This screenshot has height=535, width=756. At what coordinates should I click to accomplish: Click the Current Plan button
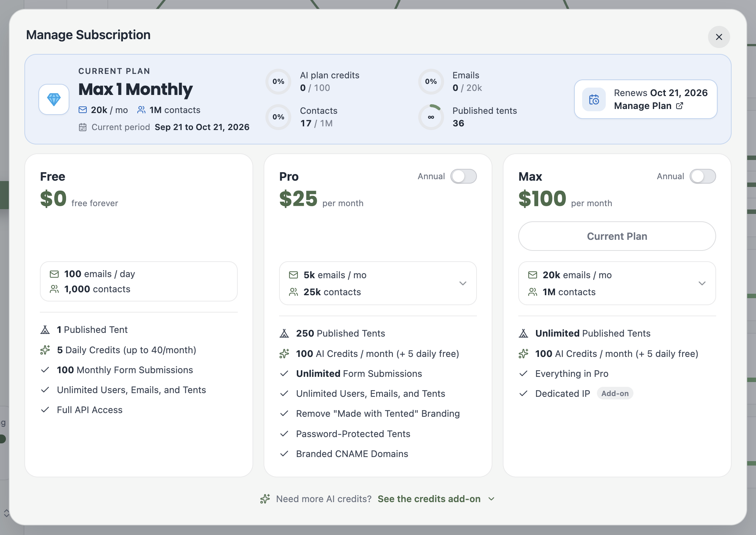[x=617, y=236]
